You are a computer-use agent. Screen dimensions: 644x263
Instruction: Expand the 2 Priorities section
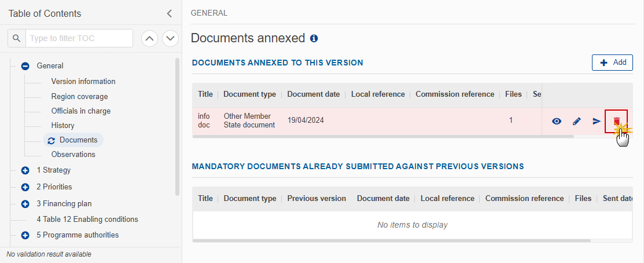(25, 187)
